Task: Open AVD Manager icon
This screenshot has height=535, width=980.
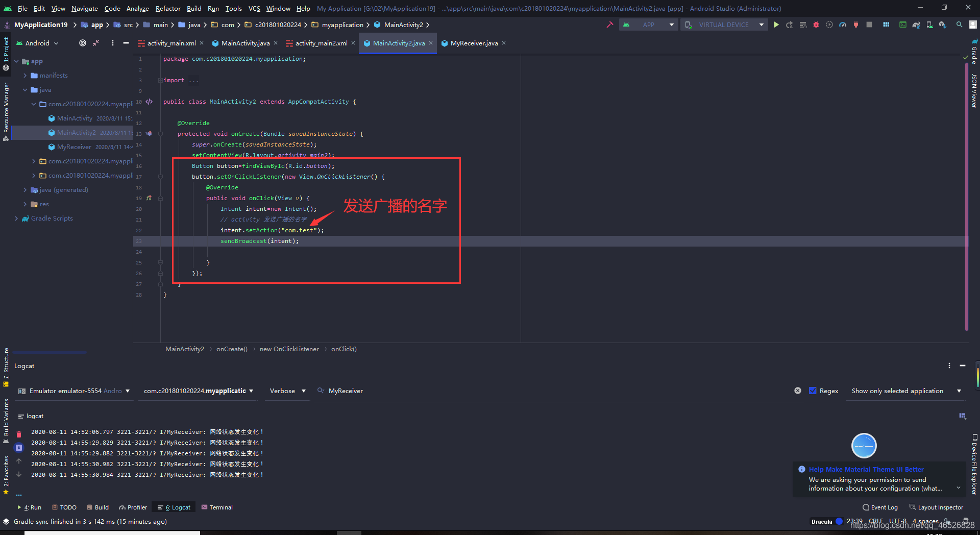Action: tap(929, 25)
